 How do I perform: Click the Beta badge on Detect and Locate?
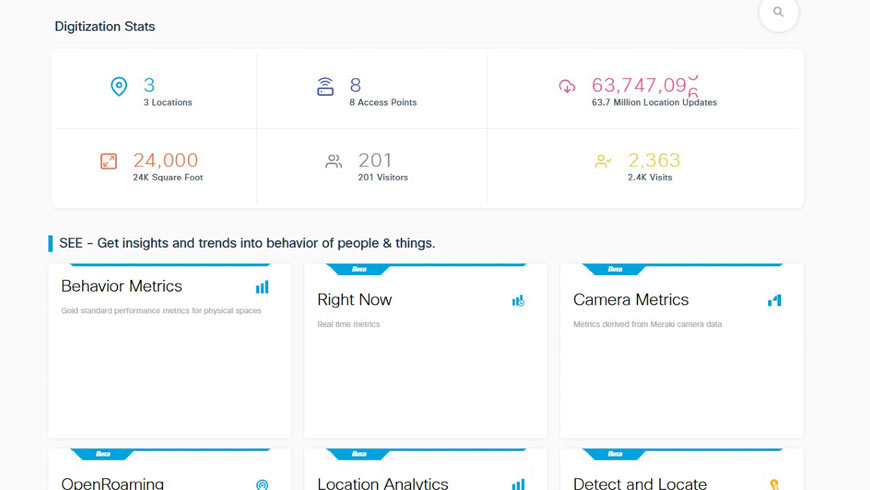click(x=615, y=454)
